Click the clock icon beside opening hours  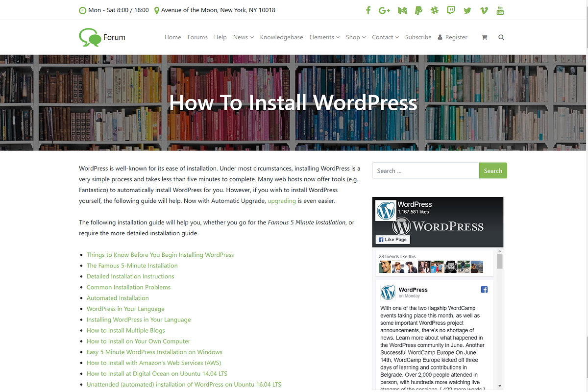pos(82,10)
